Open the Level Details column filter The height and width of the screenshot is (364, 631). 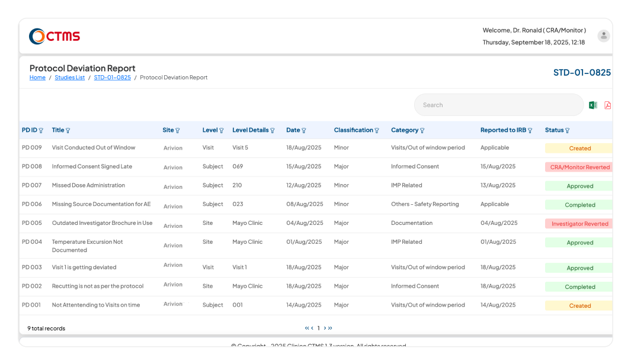pos(273,130)
